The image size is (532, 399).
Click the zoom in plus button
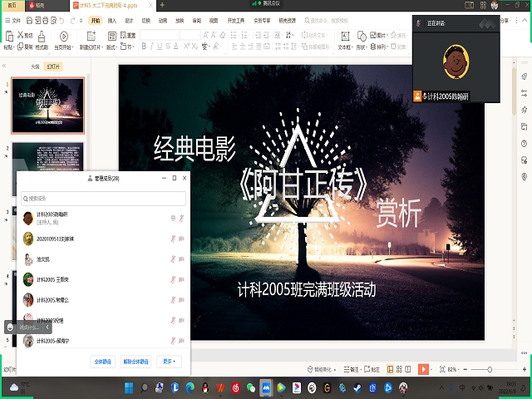525,369
